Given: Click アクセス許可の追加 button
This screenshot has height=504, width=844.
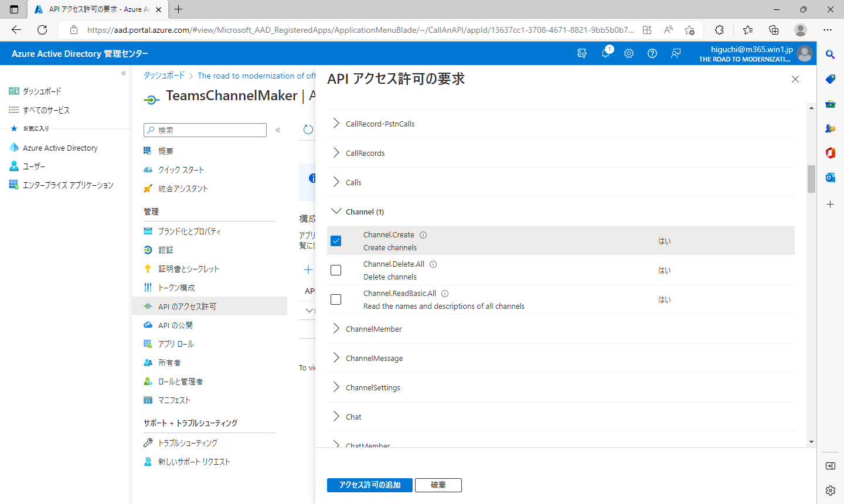Looking at the screenshot, I should click(x=370, y=485).
